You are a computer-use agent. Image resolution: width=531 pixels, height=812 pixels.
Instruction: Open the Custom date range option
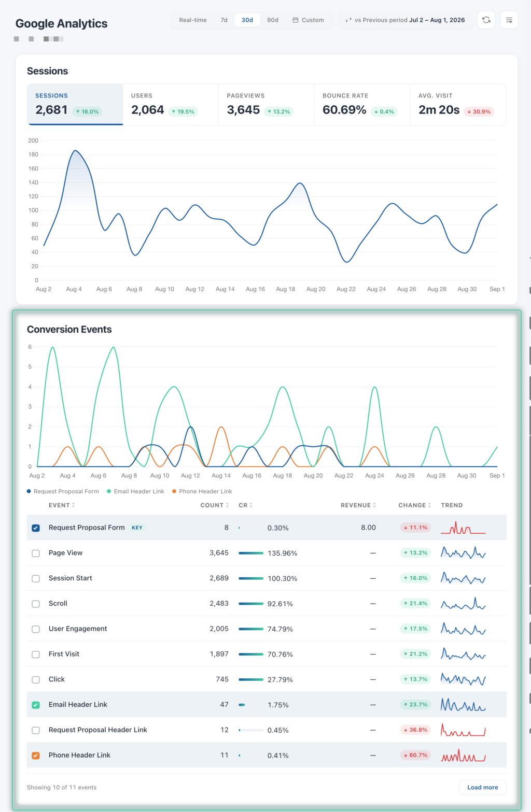(309, 20)
